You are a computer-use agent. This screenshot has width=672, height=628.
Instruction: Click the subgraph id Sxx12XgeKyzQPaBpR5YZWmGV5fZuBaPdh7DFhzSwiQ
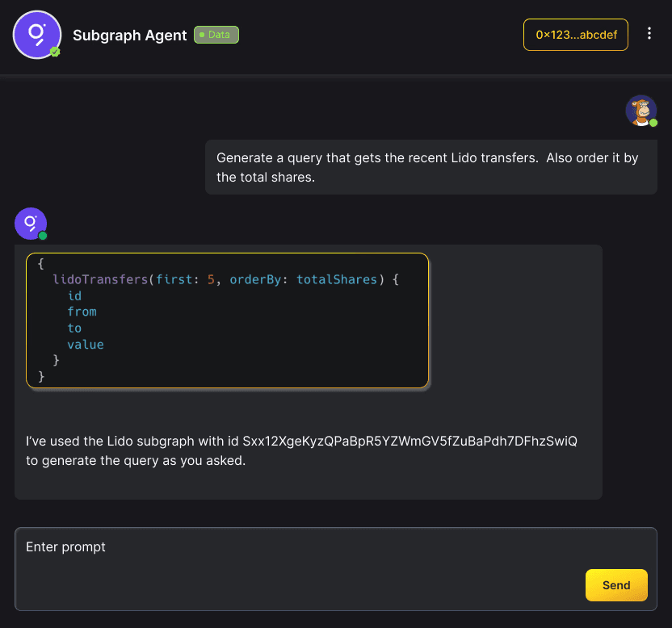409,442
